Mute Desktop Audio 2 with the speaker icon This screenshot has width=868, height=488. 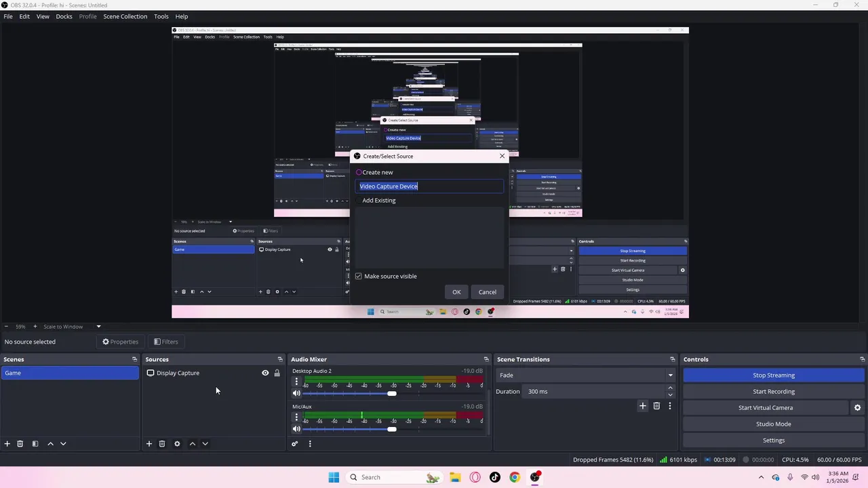[296, 393]
